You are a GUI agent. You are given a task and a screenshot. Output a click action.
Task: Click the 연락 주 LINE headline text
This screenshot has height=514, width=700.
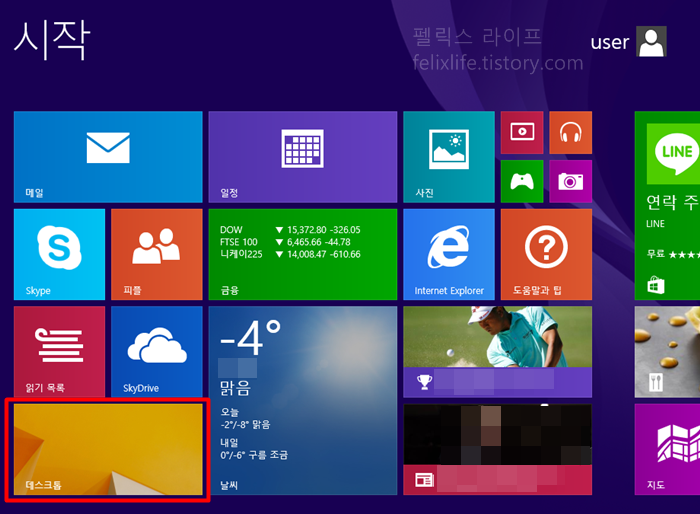point(673,203)
